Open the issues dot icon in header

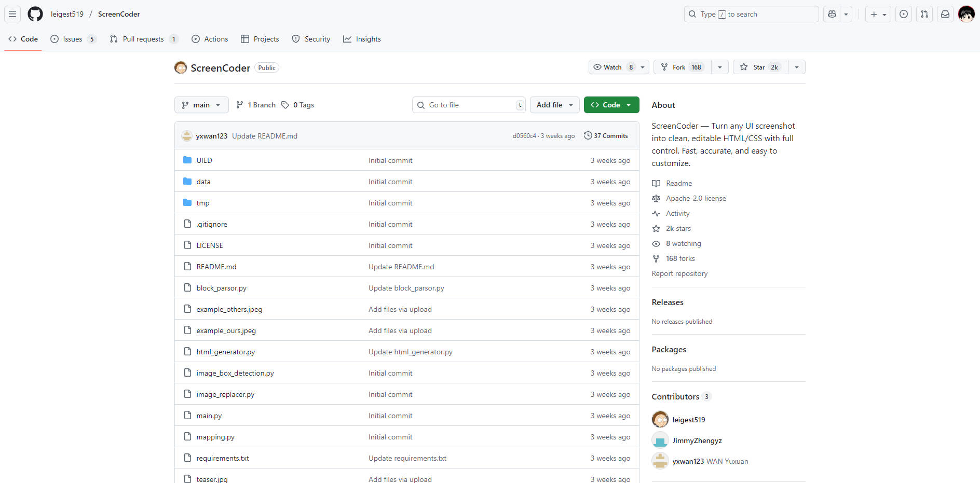pos(904,14)
